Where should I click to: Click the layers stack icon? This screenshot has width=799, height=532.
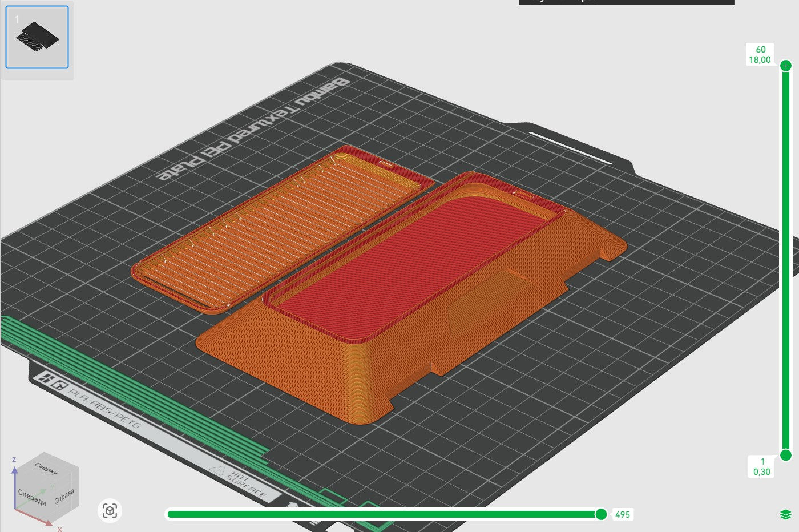click(785, 514)
